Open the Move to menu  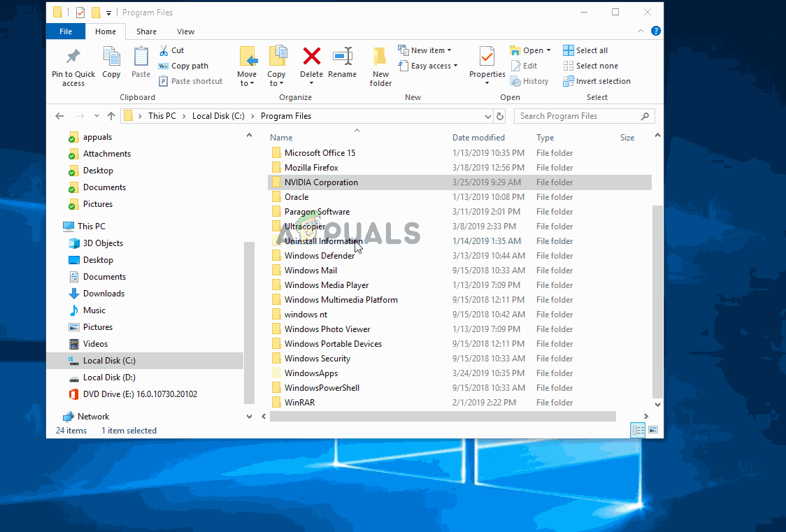point(247,66)
